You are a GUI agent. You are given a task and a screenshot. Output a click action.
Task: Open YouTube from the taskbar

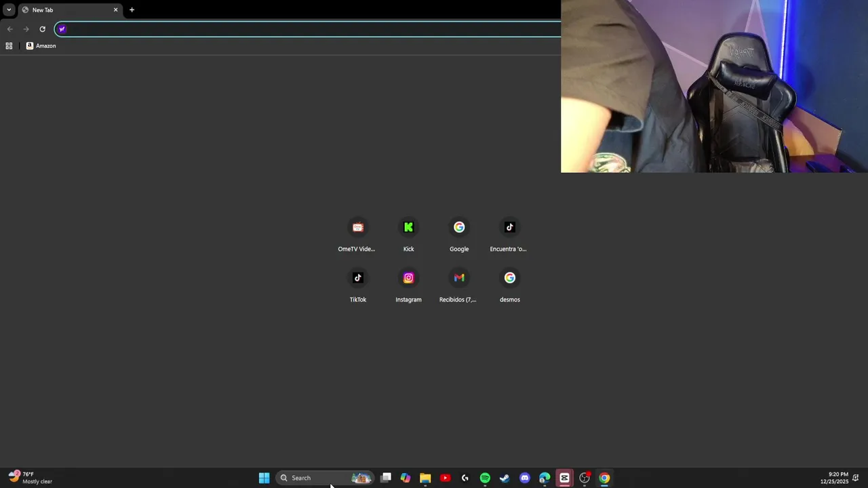pos(445,478)
